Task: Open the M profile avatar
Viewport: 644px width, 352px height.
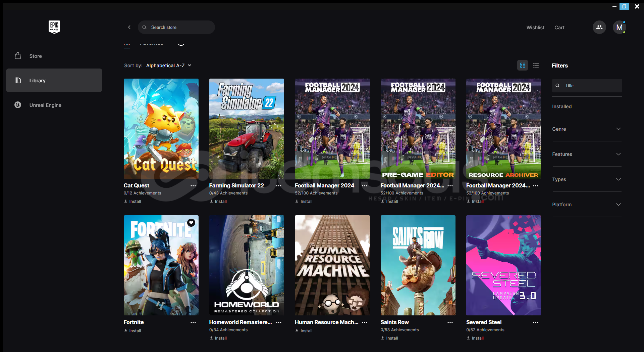Action: pyautogui.click(x=619, y=27)
